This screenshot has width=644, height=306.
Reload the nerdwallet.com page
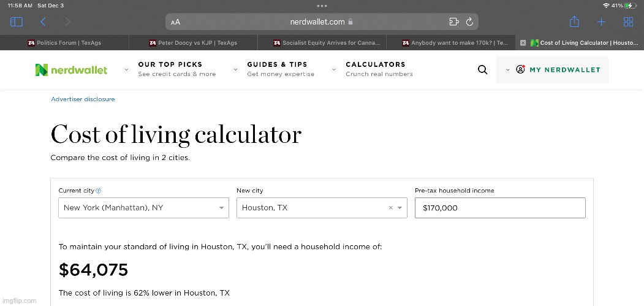coord(469,22)
